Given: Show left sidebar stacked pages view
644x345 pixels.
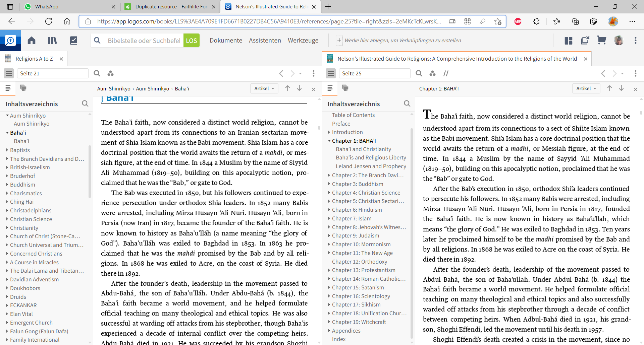Looking at the screenshot, I should (x=23, y=88).
